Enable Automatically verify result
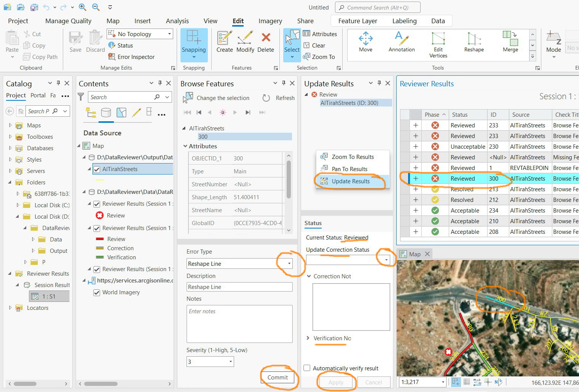This screenshot has width=579, height=392. coord(307,368)
